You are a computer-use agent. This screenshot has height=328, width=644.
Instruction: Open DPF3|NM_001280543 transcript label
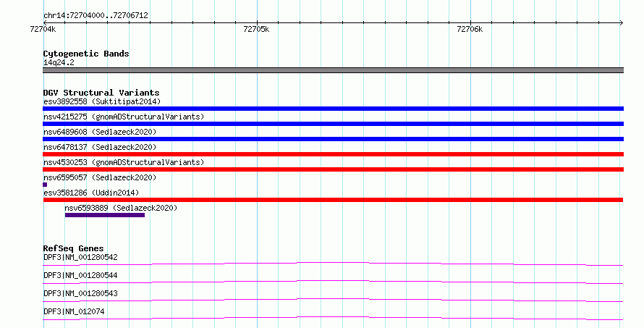pyautogui.click(x=80, y=293)
